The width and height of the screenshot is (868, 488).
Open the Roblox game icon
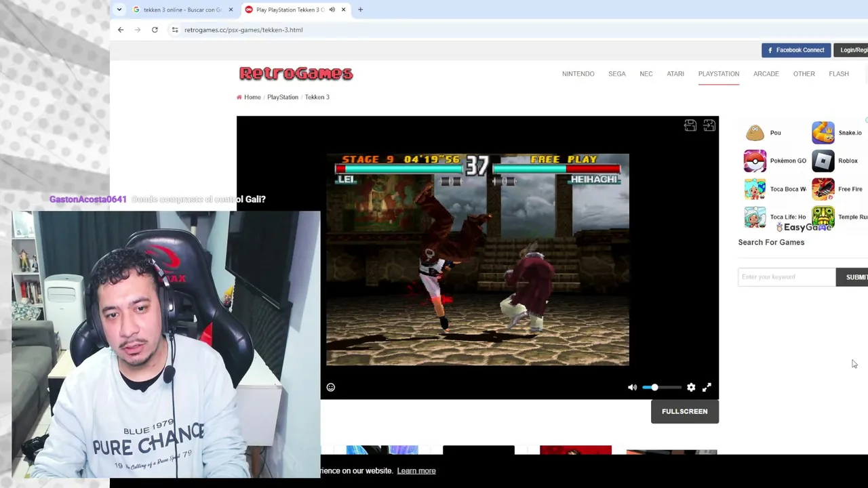[x=823, y=161]
